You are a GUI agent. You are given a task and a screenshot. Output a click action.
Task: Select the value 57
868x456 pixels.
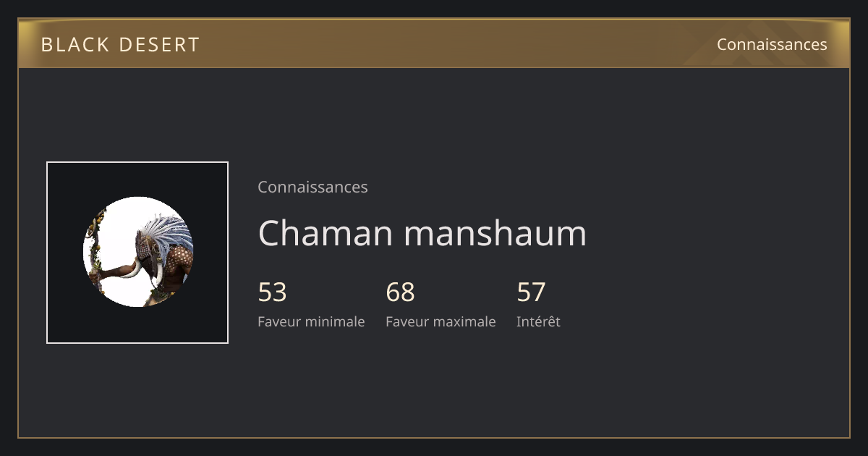pos(531,292)
